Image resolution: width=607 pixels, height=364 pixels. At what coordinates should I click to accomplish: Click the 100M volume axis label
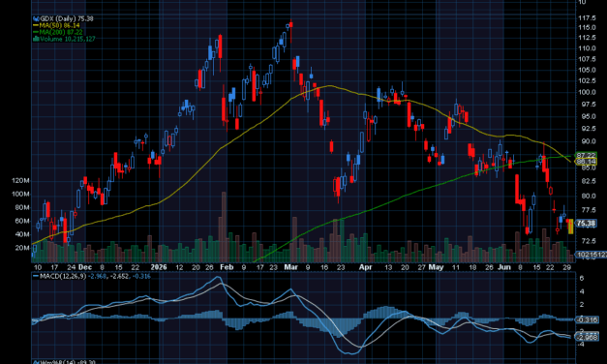coord(20,194)
